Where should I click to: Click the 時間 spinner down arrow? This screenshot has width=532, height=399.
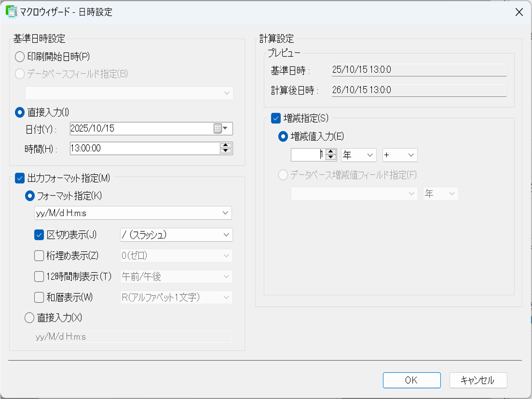(226, 151)
